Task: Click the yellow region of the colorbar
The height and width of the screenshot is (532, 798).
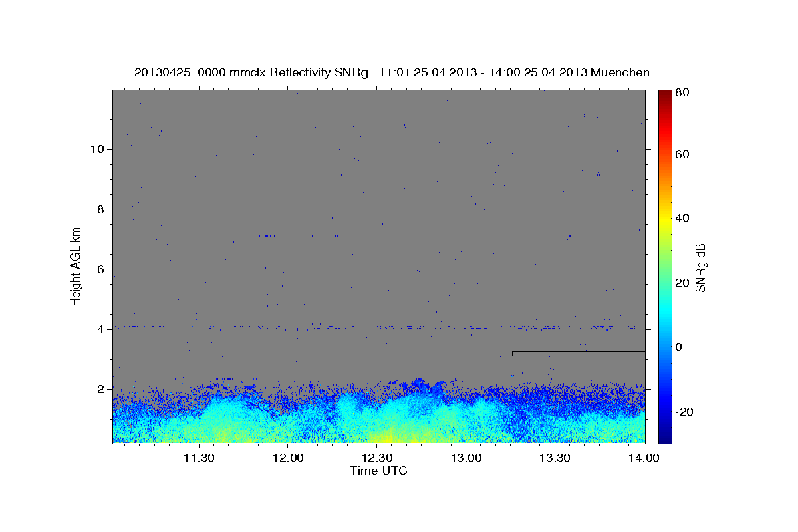Action: point(665,219)
